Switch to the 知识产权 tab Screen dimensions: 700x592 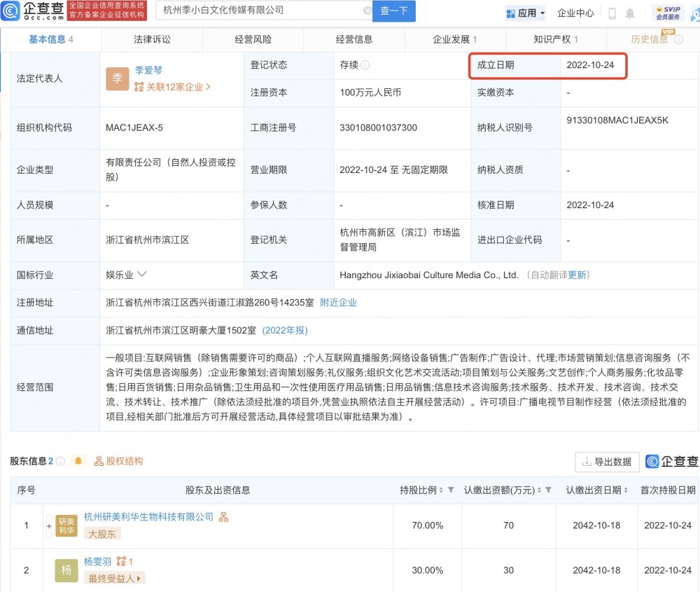[x=556, y=40]
